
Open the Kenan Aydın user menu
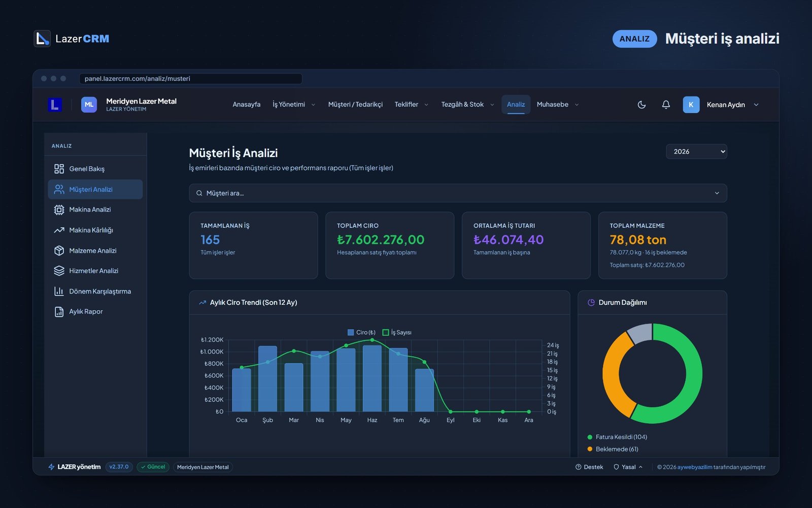click(x=721, y=105)
